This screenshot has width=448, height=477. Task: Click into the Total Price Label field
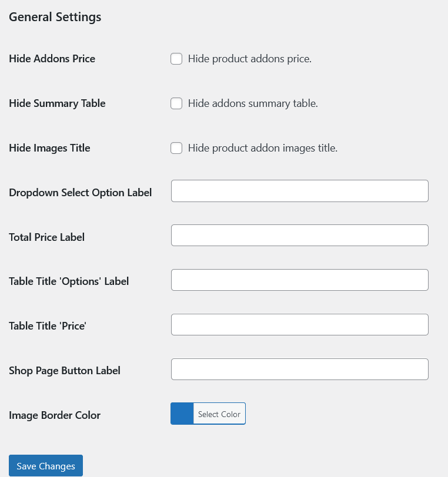[299, 236]
